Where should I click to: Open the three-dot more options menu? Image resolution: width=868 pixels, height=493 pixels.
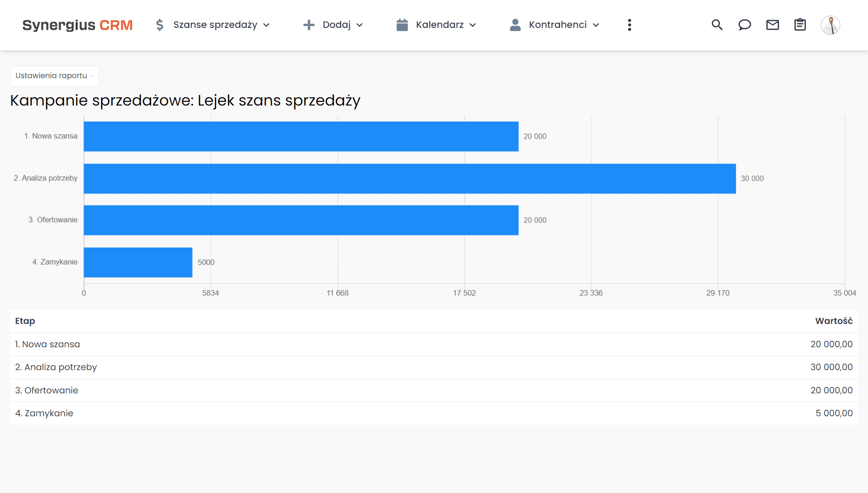point(629,25)
